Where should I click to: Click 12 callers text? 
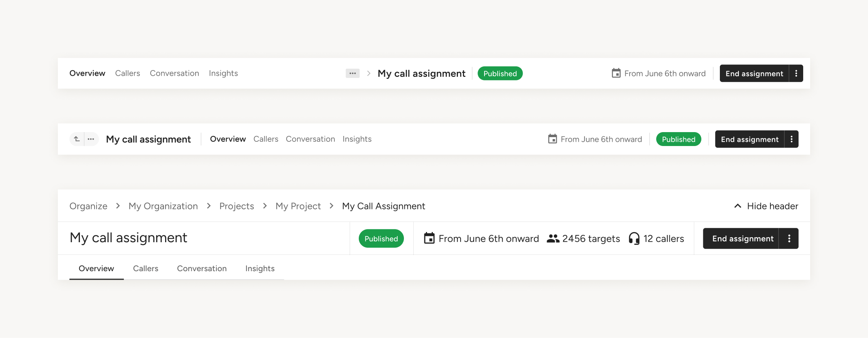coord(664,239)
